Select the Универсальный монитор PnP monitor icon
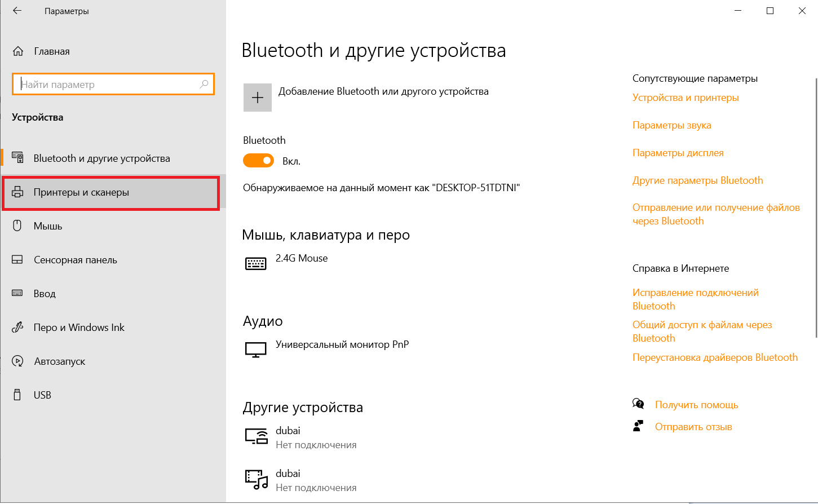 256,350
